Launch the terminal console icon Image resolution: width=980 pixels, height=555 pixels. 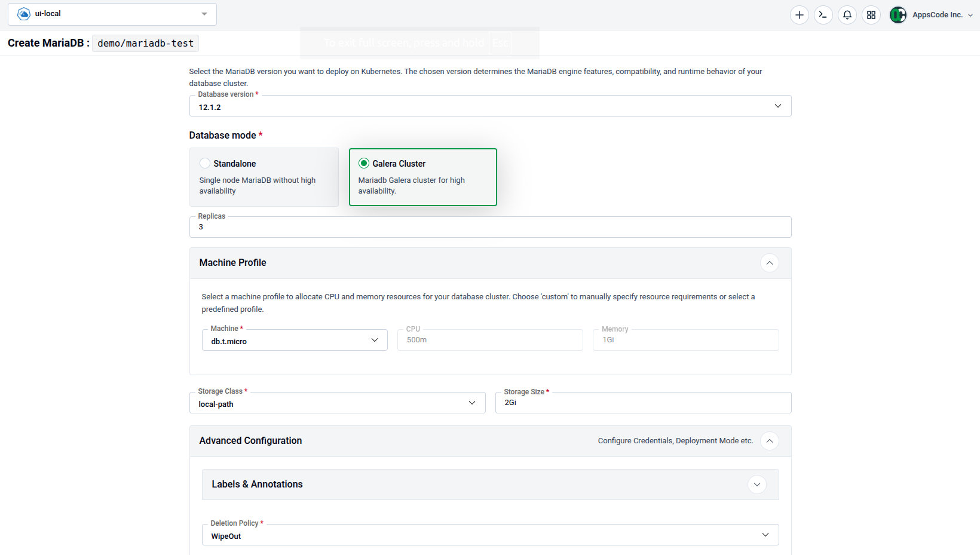pos(823,15)
